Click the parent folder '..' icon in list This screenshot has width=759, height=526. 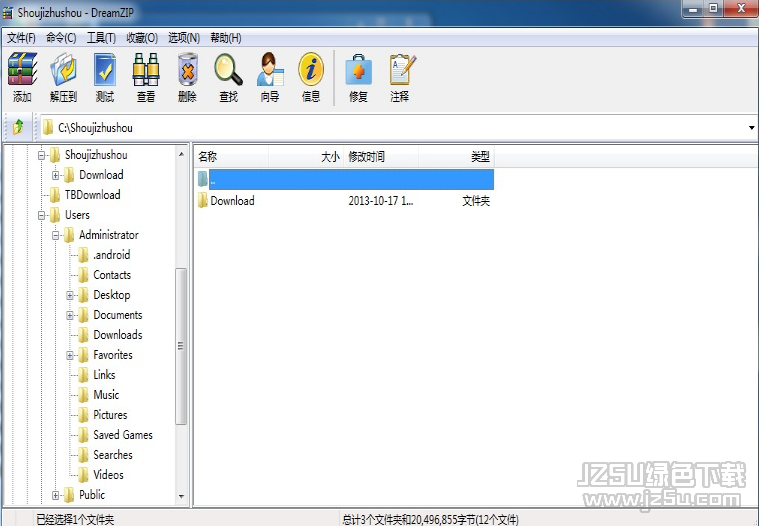202,179
